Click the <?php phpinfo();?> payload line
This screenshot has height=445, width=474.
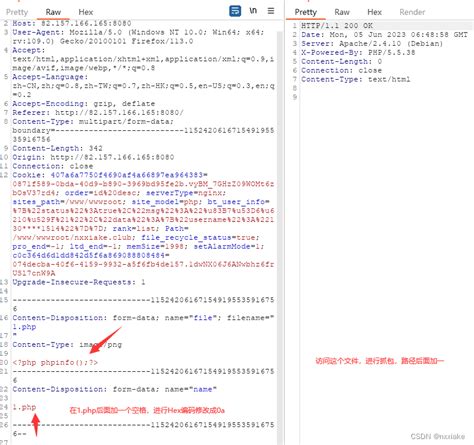click(x=55, y=363)
